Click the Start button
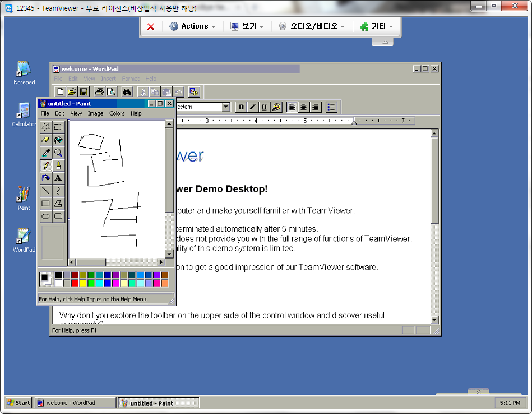 click(18, 403)
